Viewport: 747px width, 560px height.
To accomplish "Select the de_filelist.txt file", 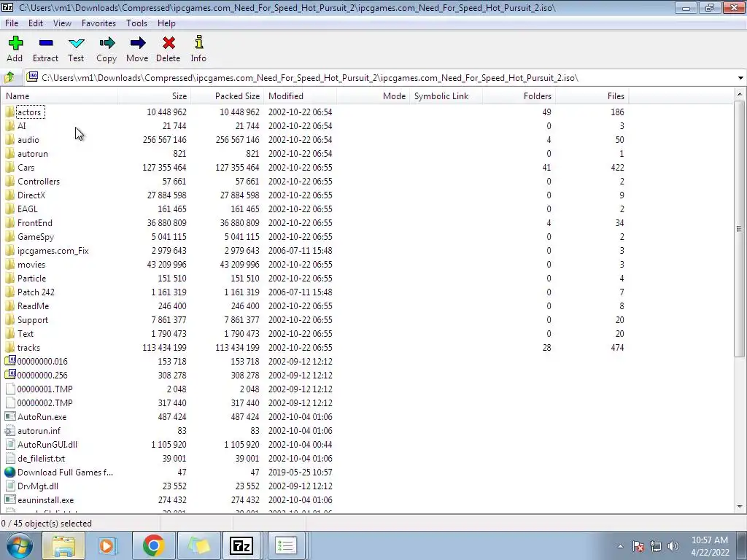I will click(x=41, y=458).
